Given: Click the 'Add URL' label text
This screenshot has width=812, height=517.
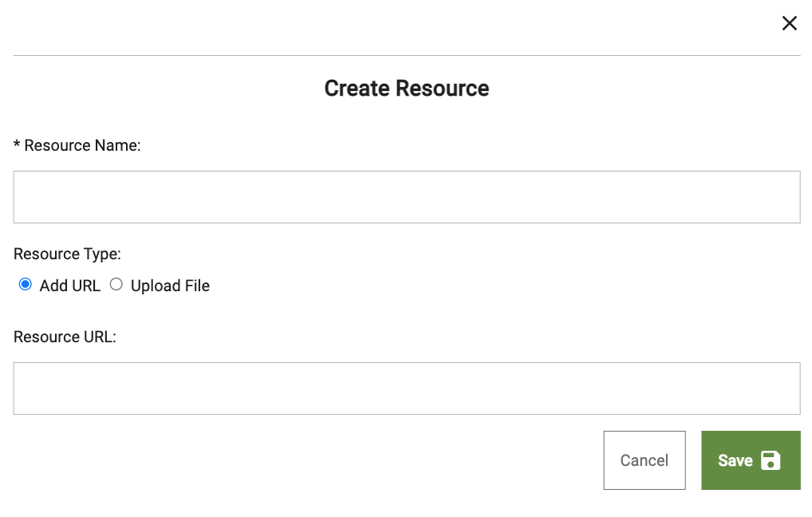Looking at the screenshot, I should (70, 286).
